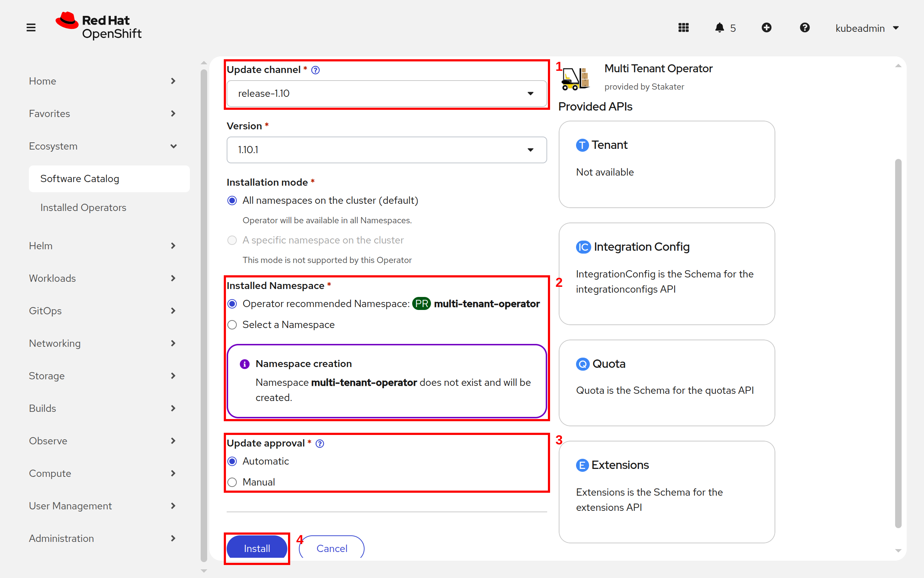Screen dimensions: 924x578
Task: Click the Quota Q badge icon
Action: [x=583, y=364]
